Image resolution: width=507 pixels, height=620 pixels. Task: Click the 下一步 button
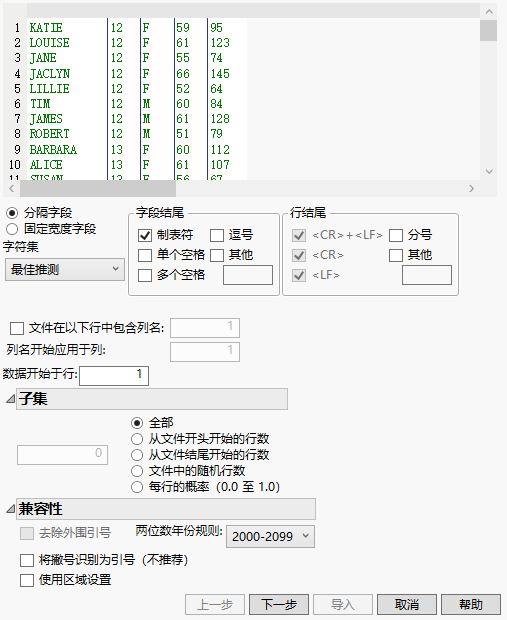pos(279,605)
